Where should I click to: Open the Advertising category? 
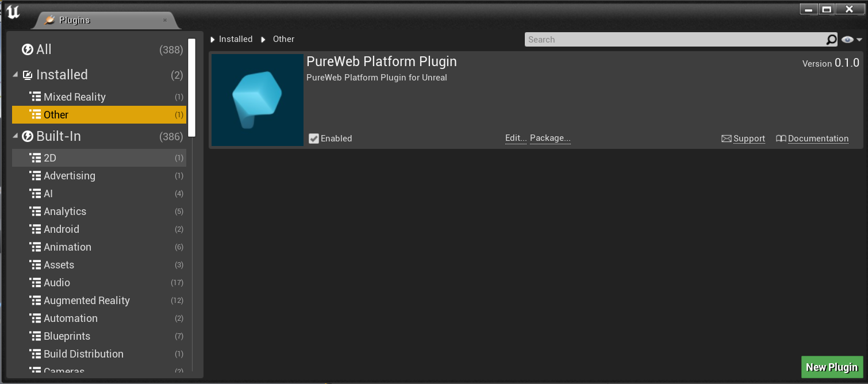pos(99,175)
